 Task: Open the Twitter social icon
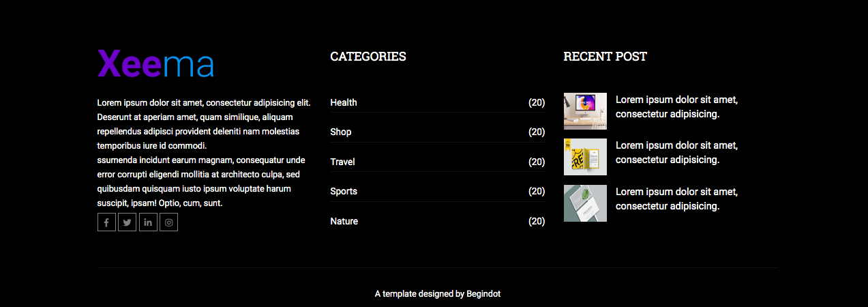(127, 222)
